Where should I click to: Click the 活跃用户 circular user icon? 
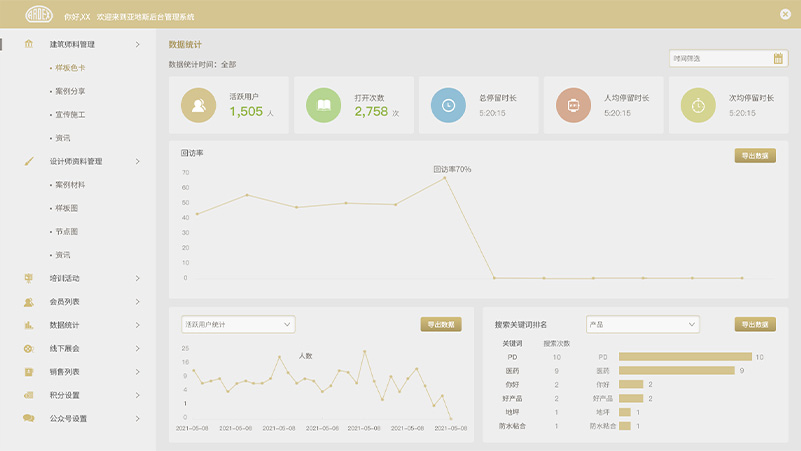(200, 105)
